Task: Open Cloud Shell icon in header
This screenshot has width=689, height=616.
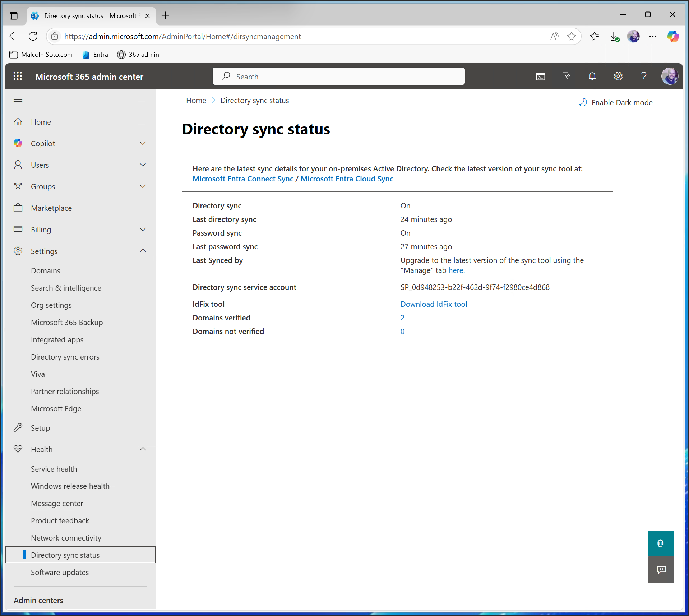Action: [540, 76]
